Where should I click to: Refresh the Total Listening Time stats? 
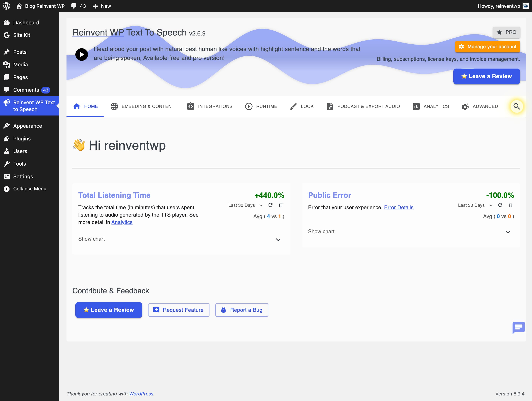[x=270, y=205]
